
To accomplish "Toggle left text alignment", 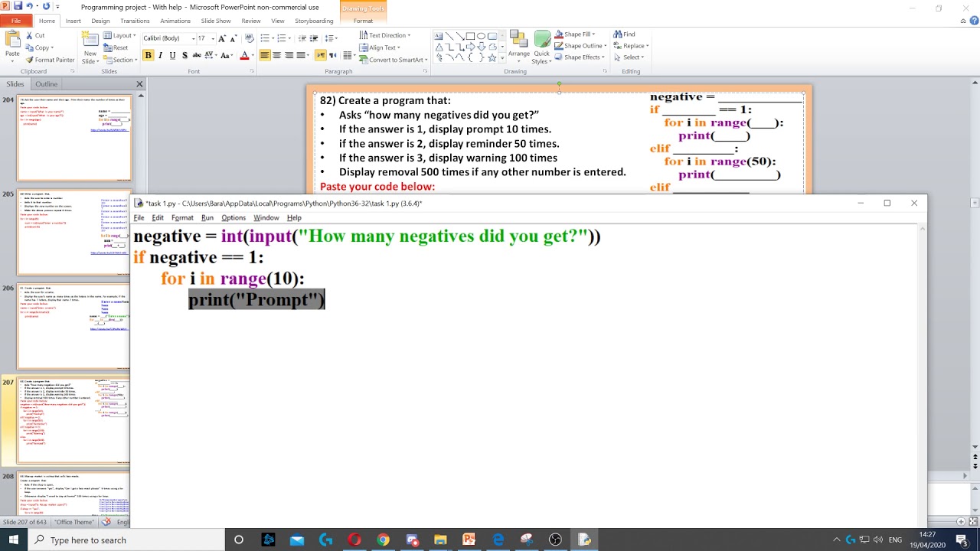I will (265, 55).
